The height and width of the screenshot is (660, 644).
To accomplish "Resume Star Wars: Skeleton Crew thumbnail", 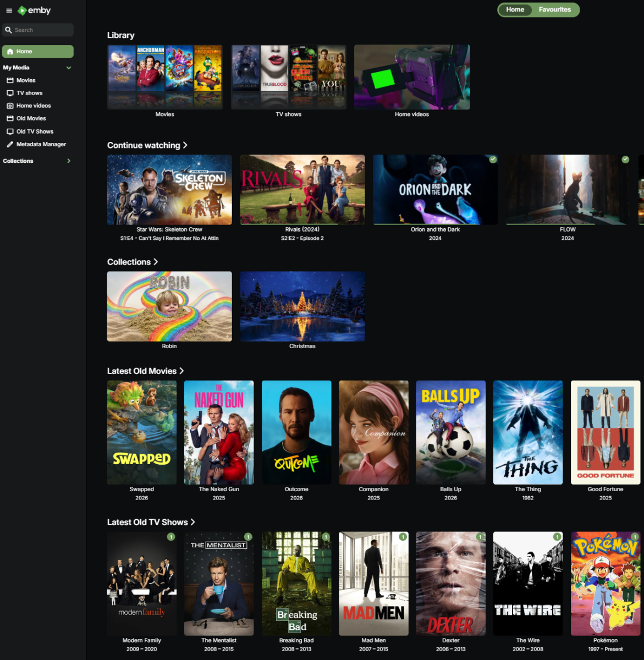I will (x=169, y=190).
